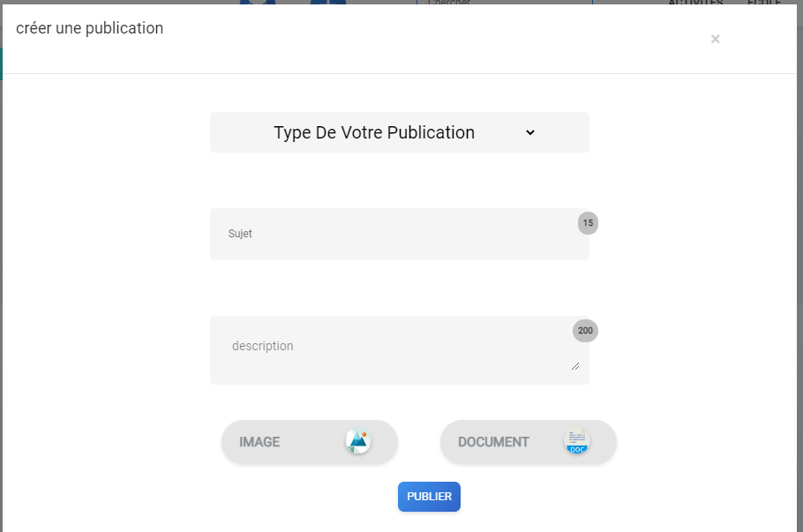This screenshot has height=532, width=803.
Task: Click the mountain picture icon
Action: tap(358, 441)
